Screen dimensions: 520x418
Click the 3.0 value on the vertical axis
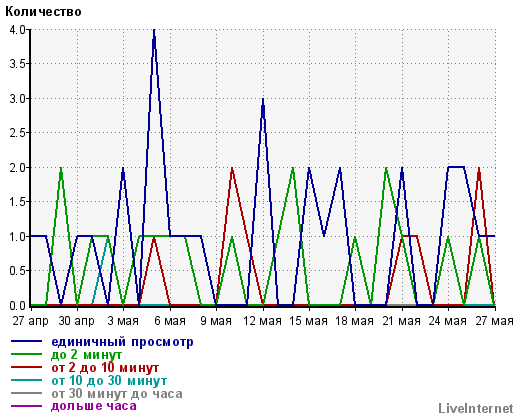pos(17,98)
